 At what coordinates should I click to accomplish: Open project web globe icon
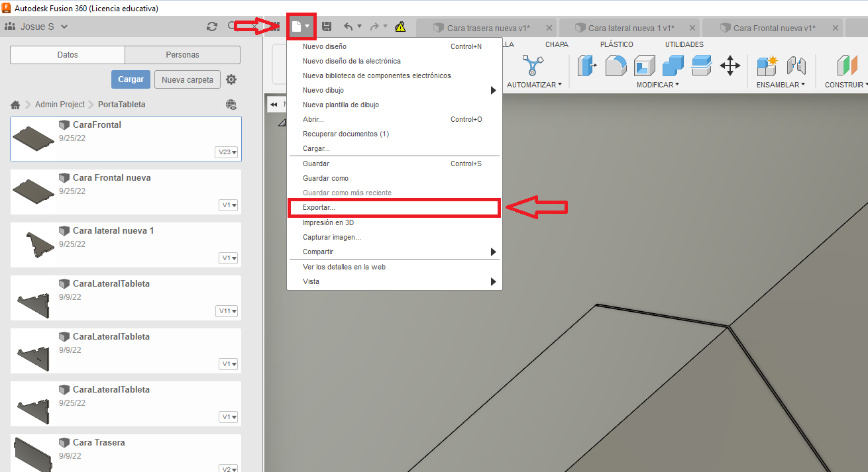(x=231, y=105)
